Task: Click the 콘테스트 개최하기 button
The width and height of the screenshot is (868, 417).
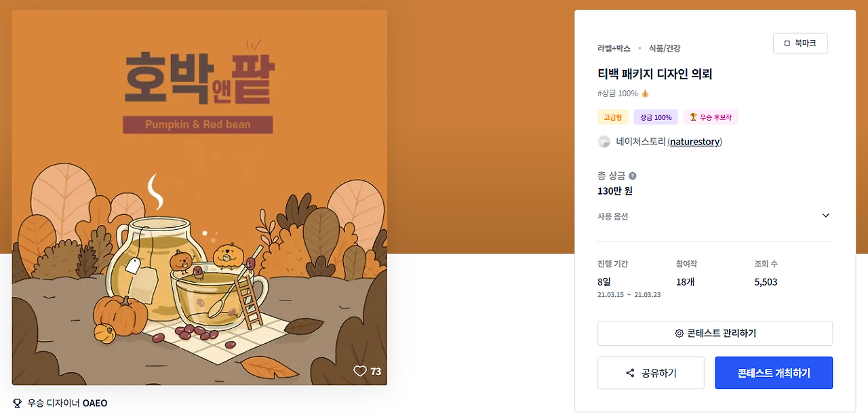Action: [x=774, y=373]
